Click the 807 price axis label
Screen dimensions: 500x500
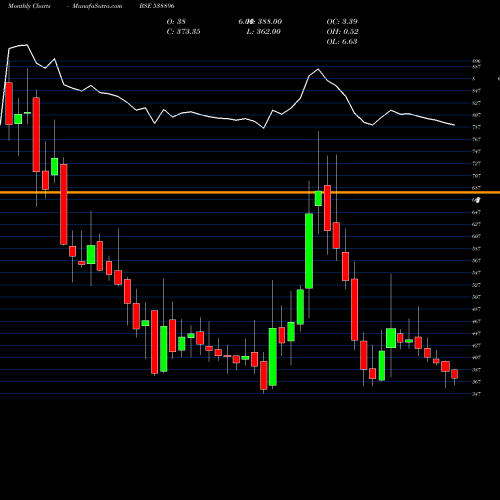tap(476, 115)
